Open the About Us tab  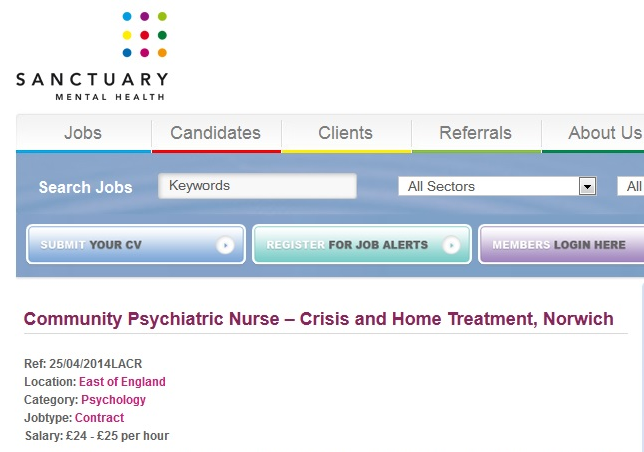[x=593, y=133]
